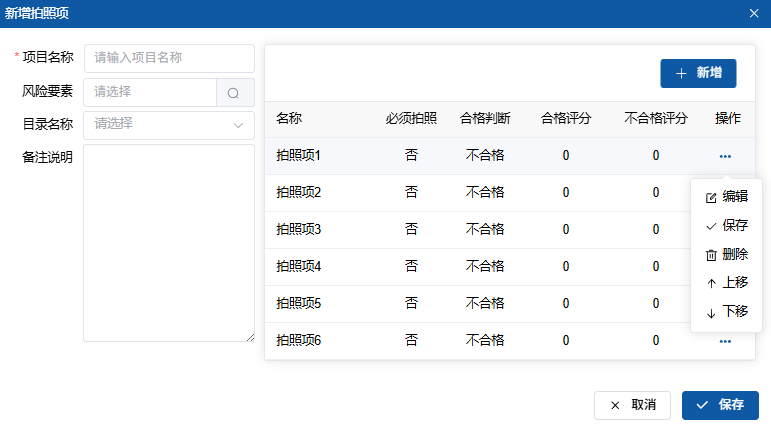Screen dimensions: 771x430
Task: Click the search icon beside 风险要素 field
Action: tap(234, 93)
